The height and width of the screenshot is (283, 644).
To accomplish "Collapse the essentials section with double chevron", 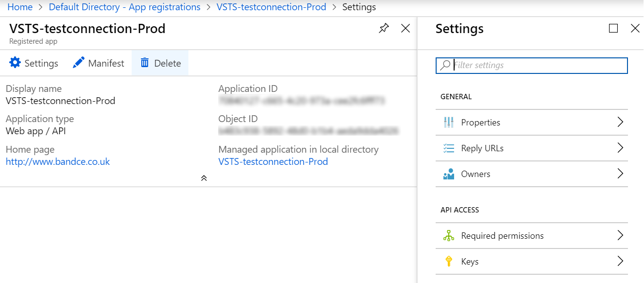I will point(204,178).
